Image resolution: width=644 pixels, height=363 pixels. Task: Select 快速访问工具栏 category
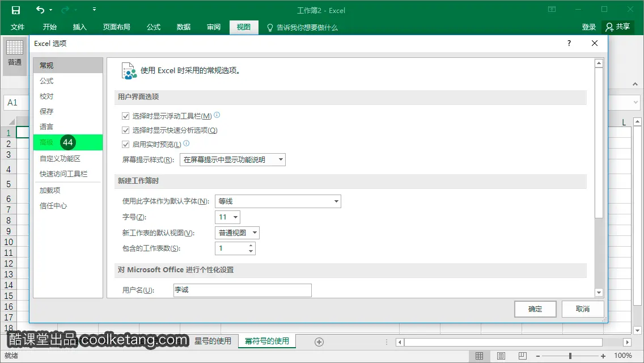(x=68, y=174)
